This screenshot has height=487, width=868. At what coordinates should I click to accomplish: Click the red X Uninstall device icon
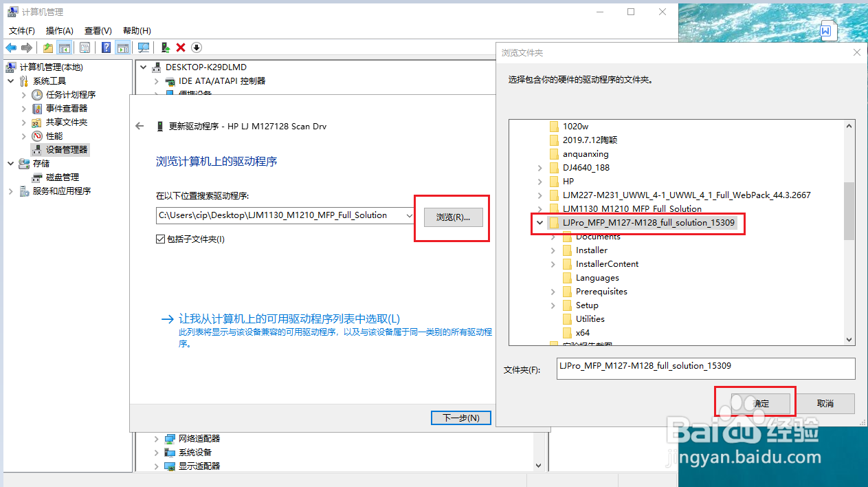(181, 47)
